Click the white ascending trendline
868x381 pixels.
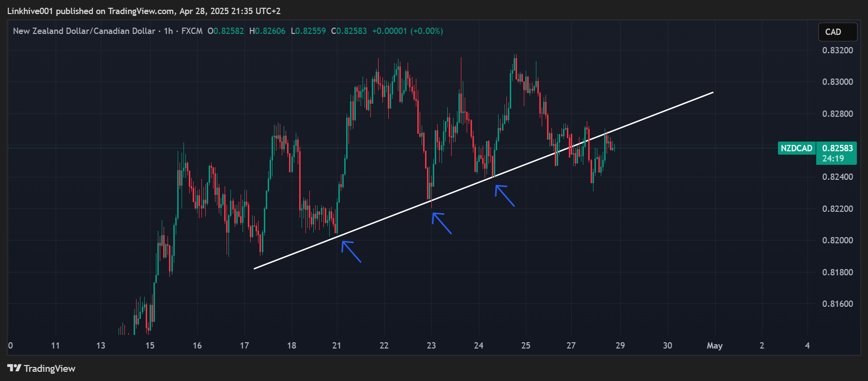[484, 180]
